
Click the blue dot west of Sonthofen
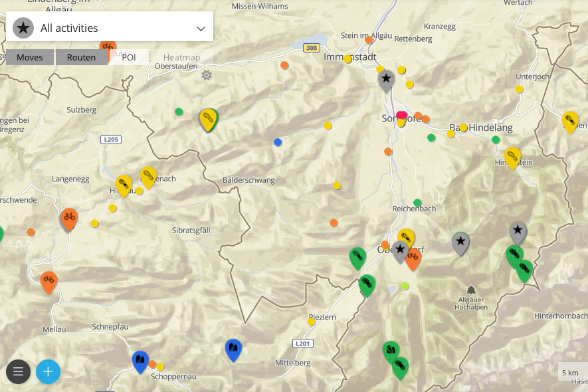point(278,142)
